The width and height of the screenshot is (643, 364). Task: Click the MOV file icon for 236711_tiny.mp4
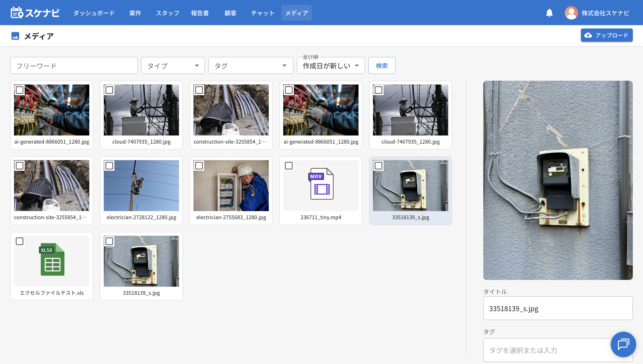click(x=321, y=184)
